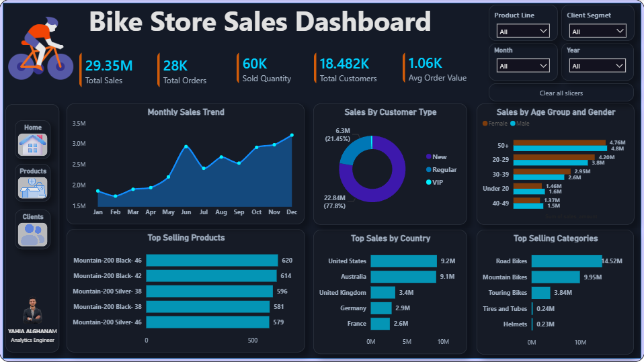Select the Mountain-200 Black- 46 bar
The height and width of the screenshot is (362, 644).
pyautogui.click(x=212, y=260)
